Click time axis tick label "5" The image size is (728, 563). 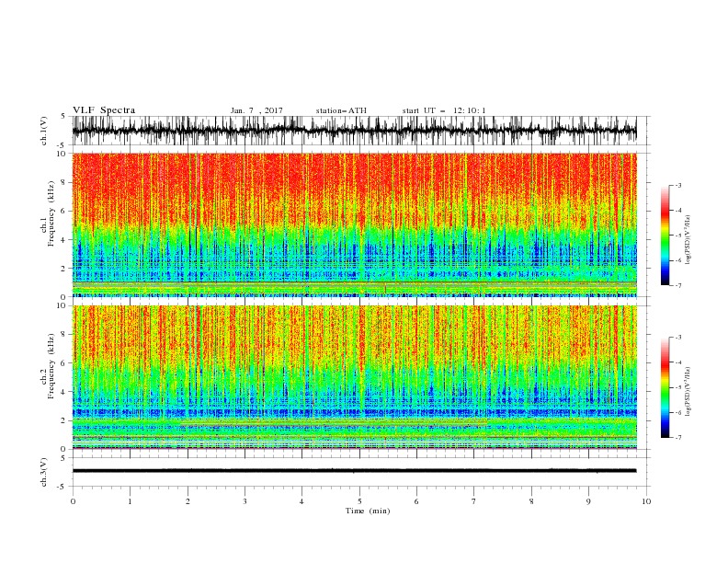coord(359,501)
